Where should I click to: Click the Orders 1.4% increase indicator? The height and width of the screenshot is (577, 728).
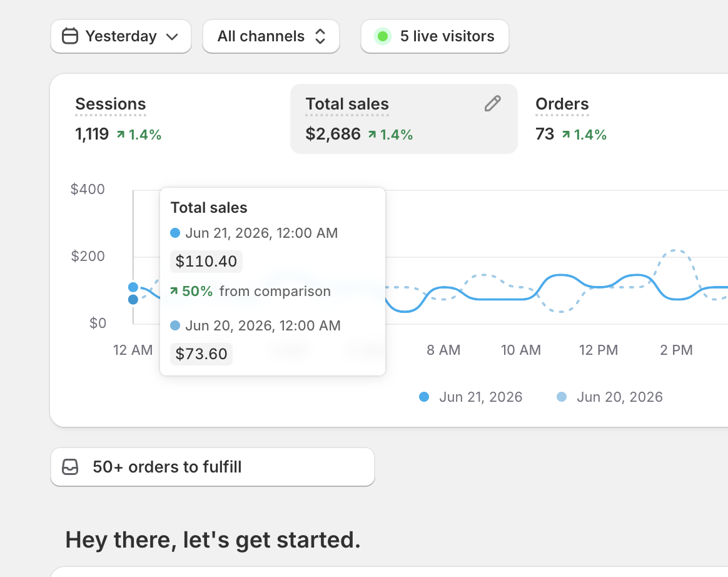point(584,135)
